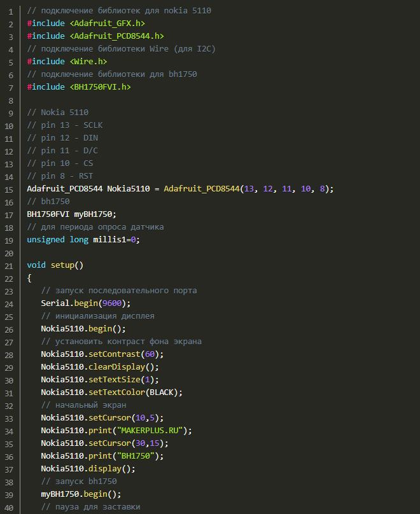Click comment 'начальный экран'
Viewport: 420px width, 514px height.
click(83, 405)
